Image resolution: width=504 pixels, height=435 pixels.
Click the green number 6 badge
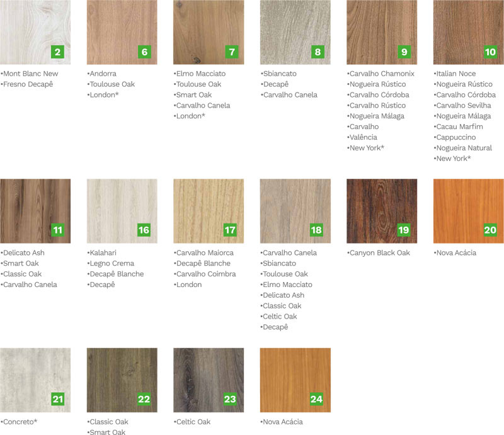click(x=144, y=52)
